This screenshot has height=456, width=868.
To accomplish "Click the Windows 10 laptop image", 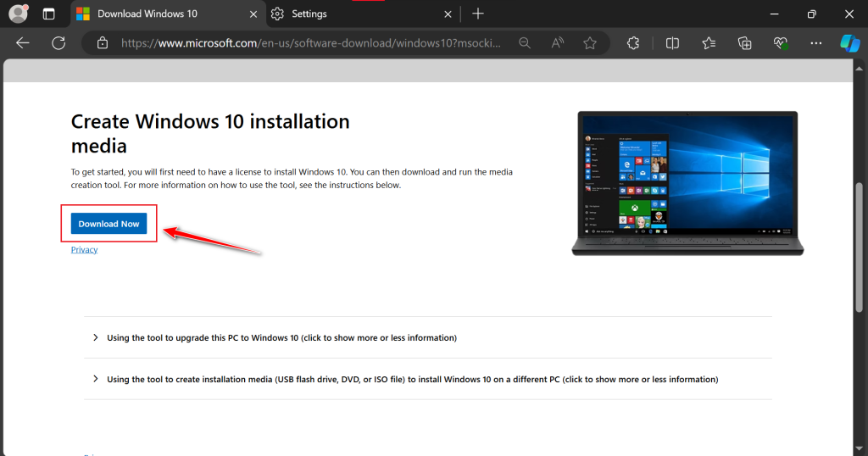I will [x=687, y=183].
